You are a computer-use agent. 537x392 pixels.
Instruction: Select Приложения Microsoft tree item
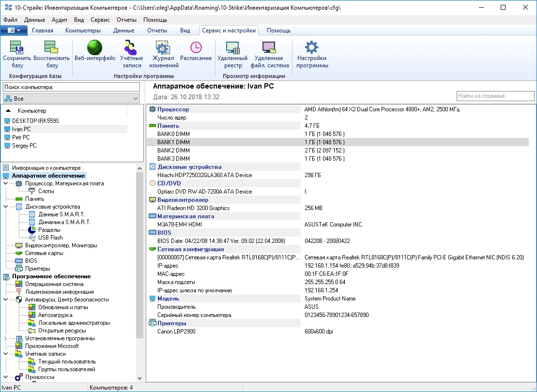pos(52,346)
